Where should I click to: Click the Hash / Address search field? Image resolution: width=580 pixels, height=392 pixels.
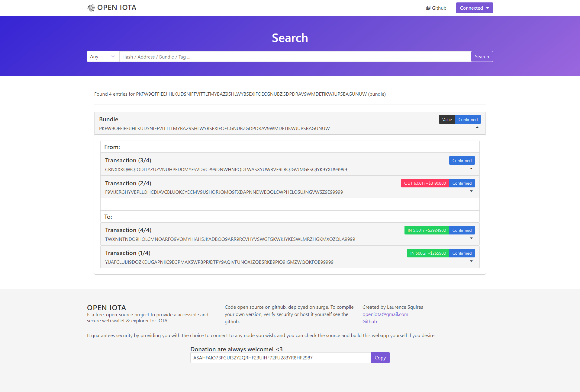[x=295, y=57]
